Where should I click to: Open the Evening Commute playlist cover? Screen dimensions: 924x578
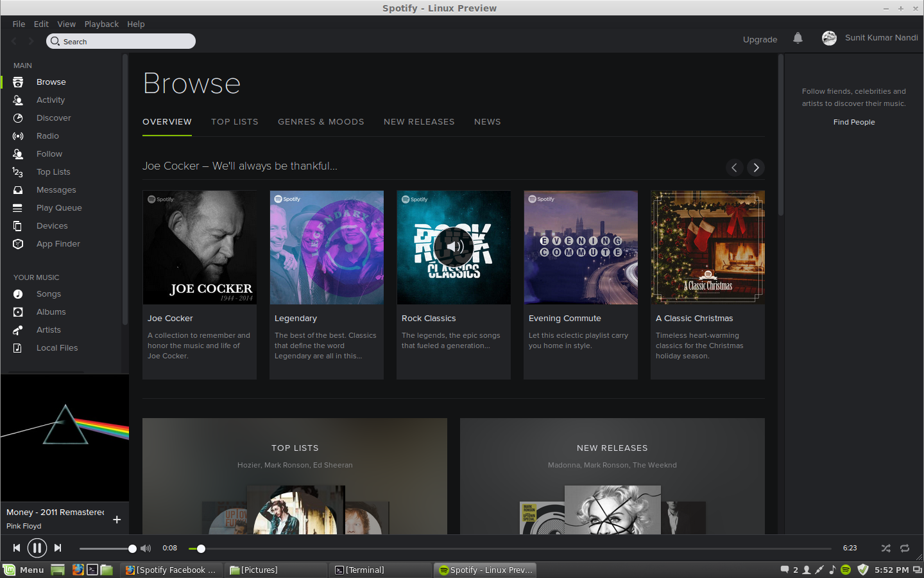[581, 247]
